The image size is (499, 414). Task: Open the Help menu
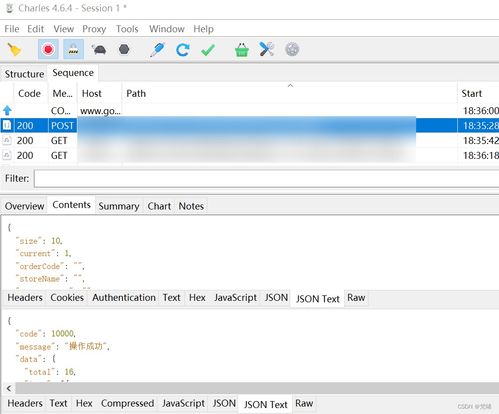coord(203,29)
